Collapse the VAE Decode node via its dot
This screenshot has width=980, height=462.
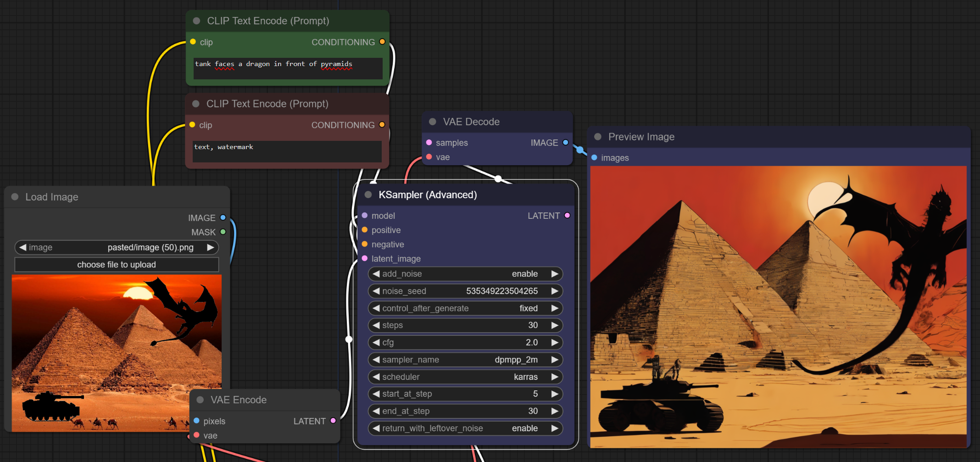[x=432, y=122]
